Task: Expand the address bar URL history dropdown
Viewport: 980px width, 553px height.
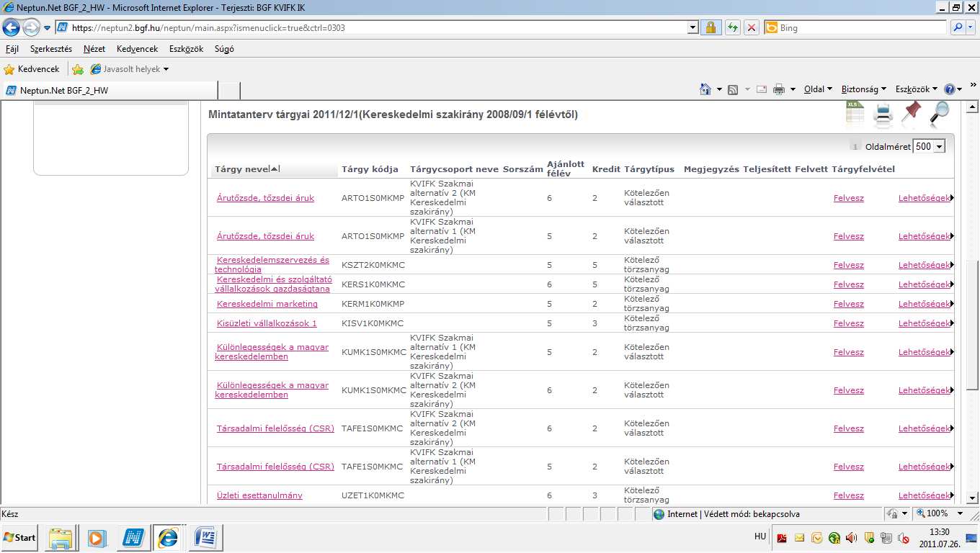Action: tap(693, 27)
